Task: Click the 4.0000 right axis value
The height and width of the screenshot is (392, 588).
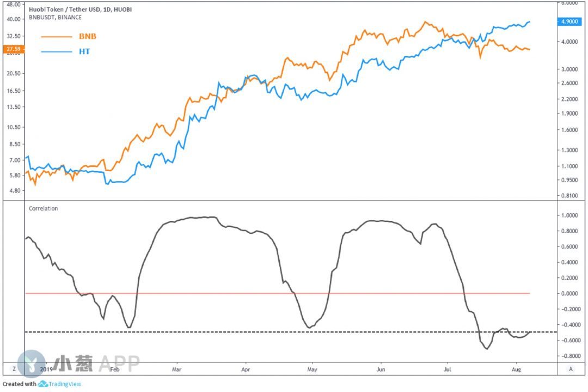Action: pos(569,42)
